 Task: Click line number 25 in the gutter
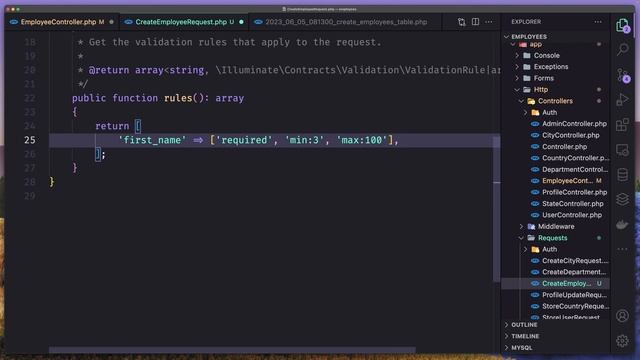[30, 140]
